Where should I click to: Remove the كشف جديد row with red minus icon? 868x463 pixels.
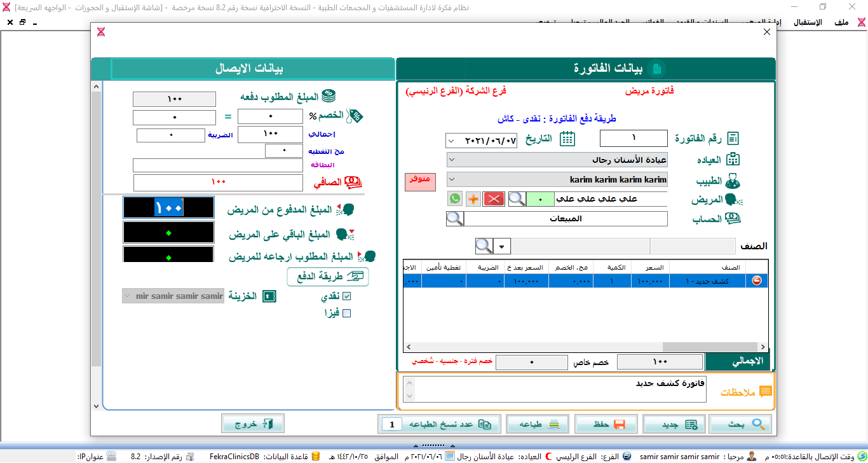click(757, 280)
